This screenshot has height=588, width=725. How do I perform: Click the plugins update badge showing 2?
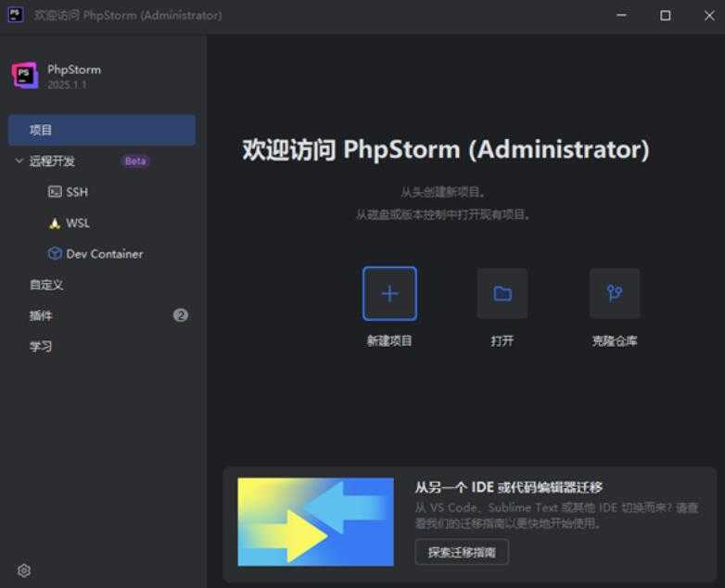tap(181, 315)
